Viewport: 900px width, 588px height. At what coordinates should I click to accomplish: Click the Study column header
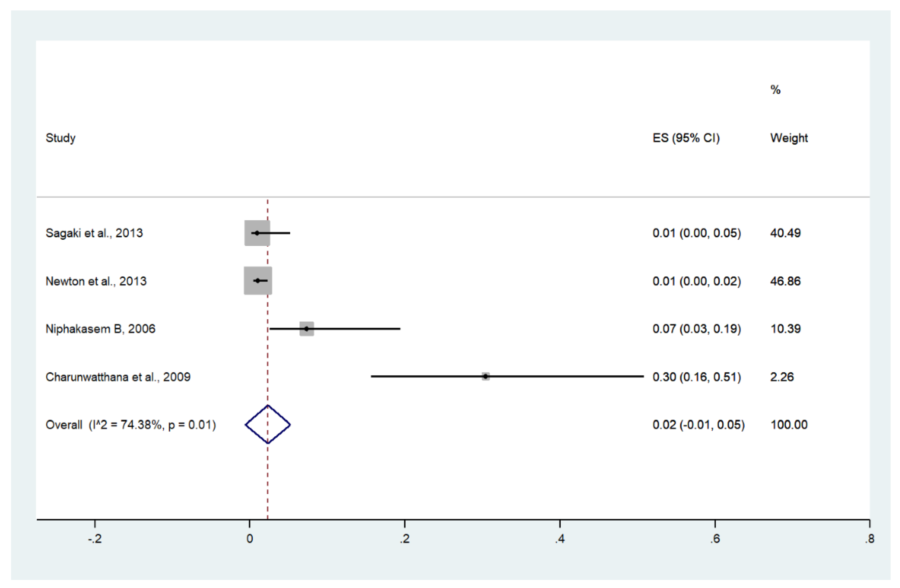tap(61, 138)
